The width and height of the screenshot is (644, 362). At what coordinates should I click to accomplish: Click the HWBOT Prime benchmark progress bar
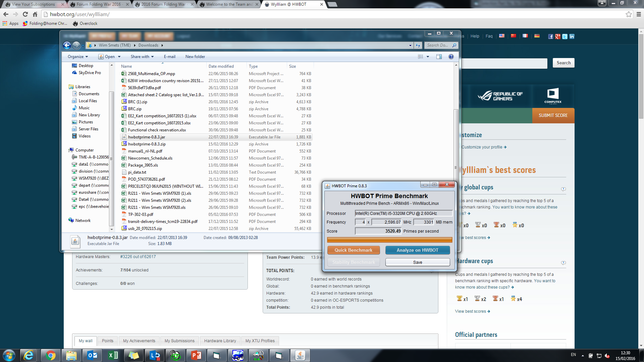coord(389,240)
